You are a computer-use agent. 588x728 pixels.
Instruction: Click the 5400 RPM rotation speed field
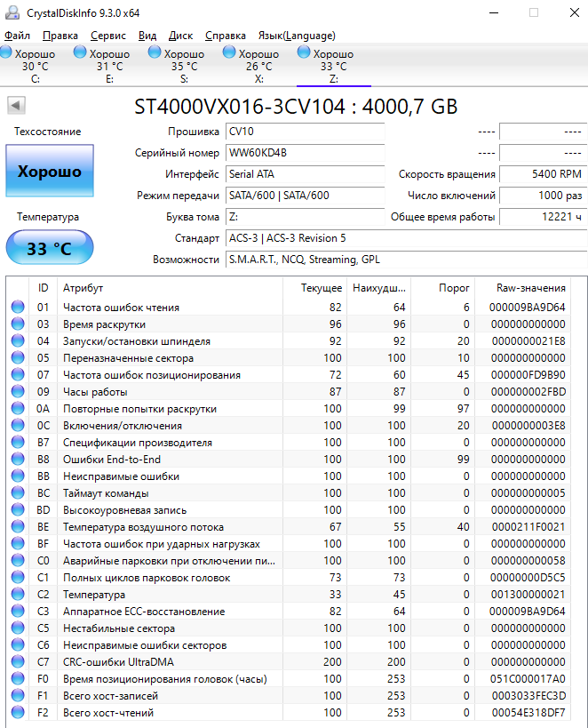coord(543,174)
